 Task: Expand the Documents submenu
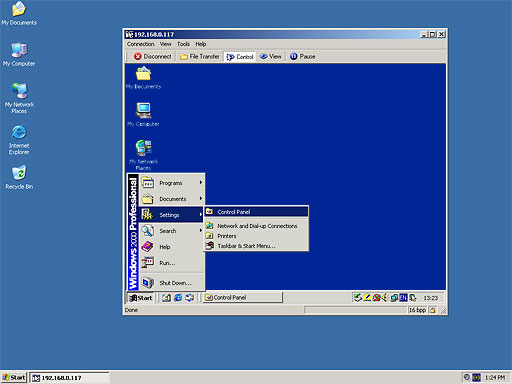tap(171, 199)
